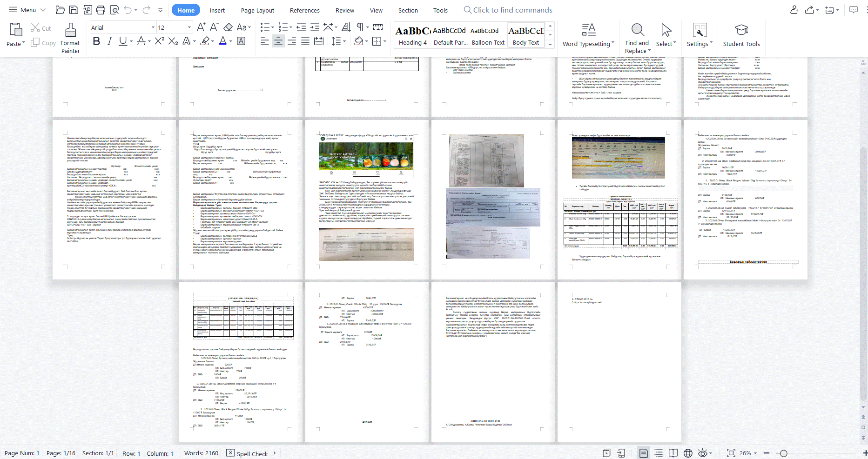The image size is (868, 459).
Task: Switch to Web Layout globe view
Action: [688, 453]
